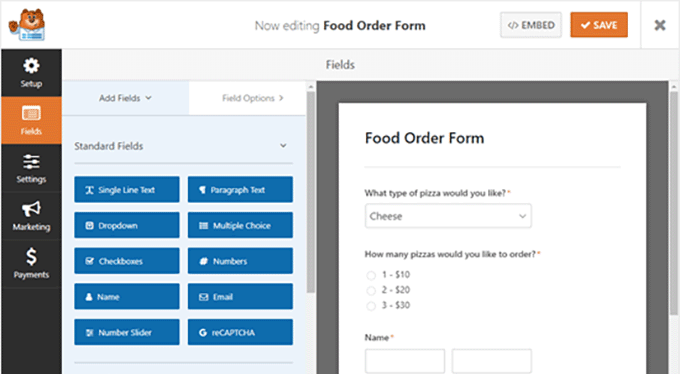Switch to Add Fields tab

click(x=126, y=98)
